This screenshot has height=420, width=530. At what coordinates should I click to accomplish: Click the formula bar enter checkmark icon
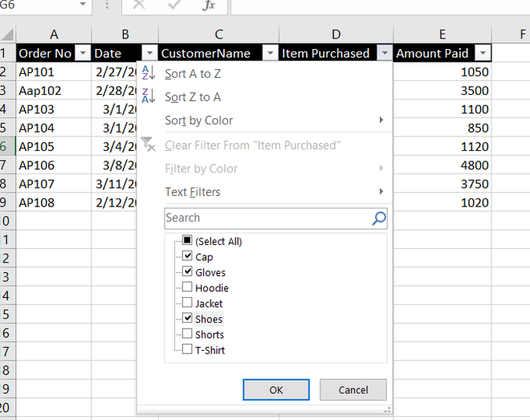[174, 6]
